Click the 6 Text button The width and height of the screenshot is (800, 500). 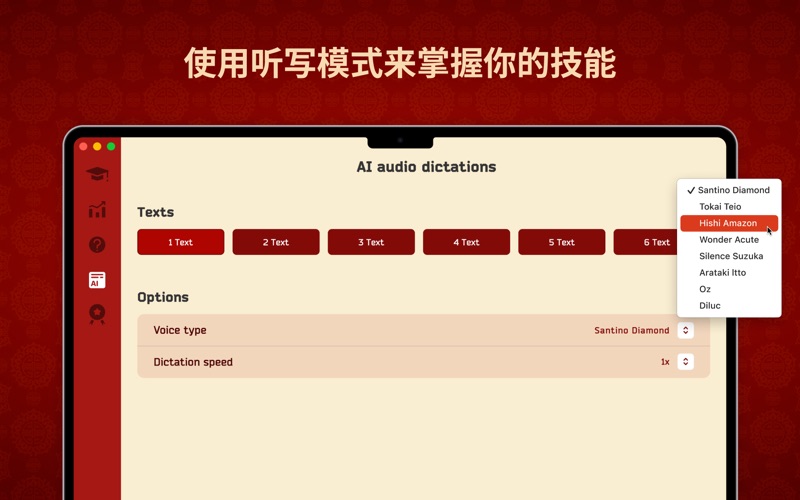click(x=645, y=242)
